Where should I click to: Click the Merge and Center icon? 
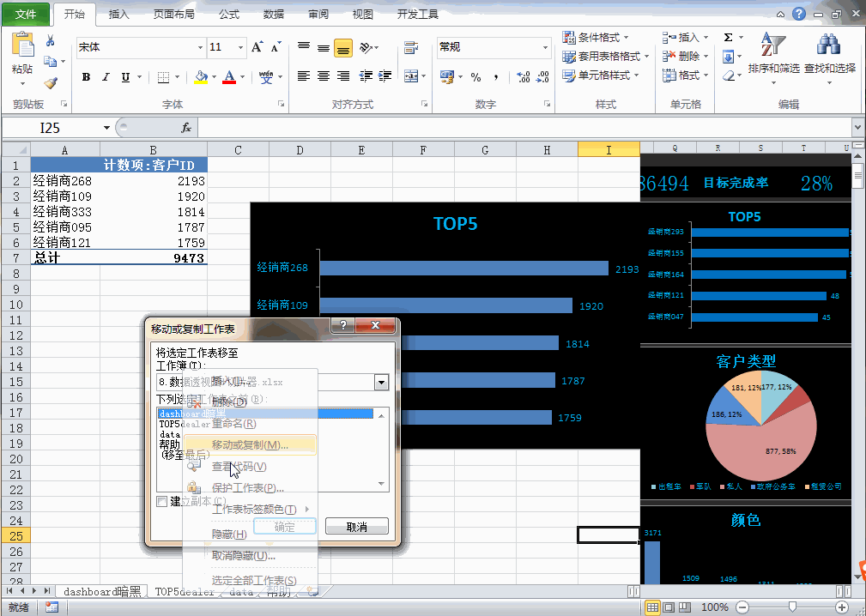point(411,75)
